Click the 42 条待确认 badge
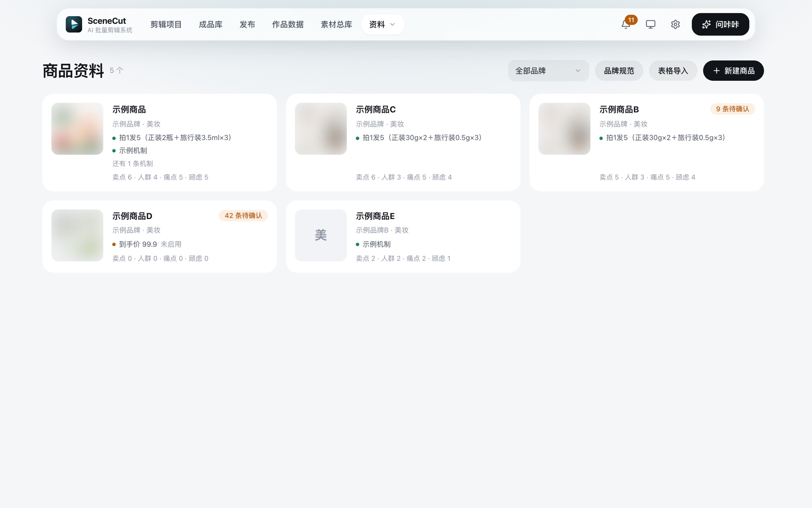Viewport: 812px width, 508px height. tap(243, 216)
